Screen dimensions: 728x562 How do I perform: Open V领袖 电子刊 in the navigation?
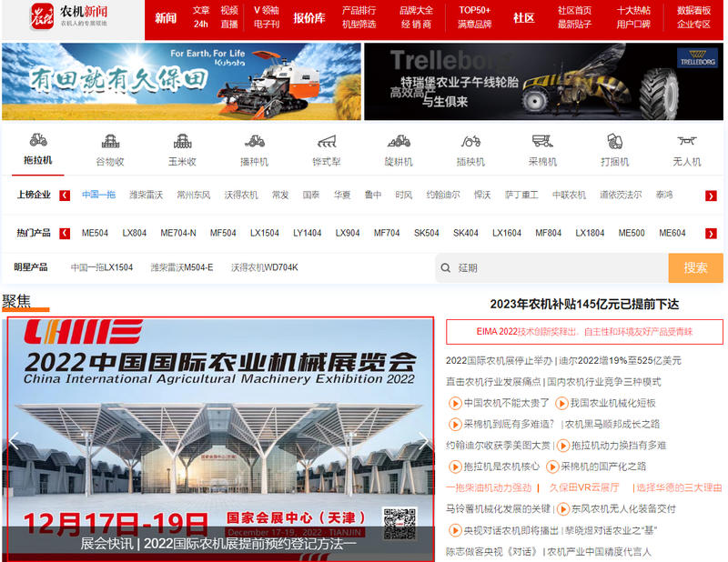[267, 17]
